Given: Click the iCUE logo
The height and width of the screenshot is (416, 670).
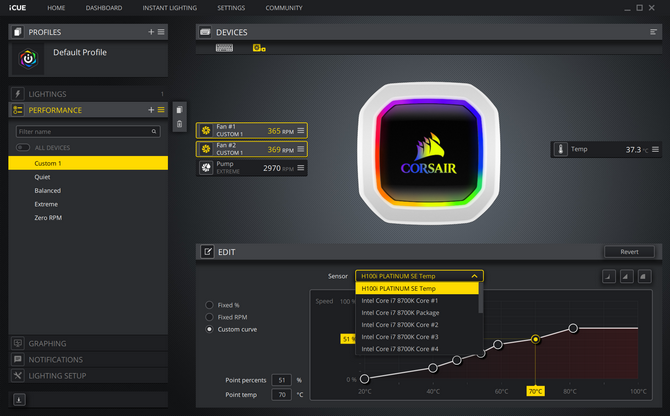Looking at the screenshot, I should [x=18, y=8].
